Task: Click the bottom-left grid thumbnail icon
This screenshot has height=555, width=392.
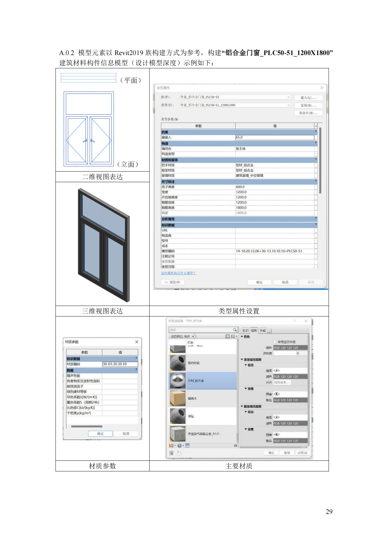Action: click(171, 453)
